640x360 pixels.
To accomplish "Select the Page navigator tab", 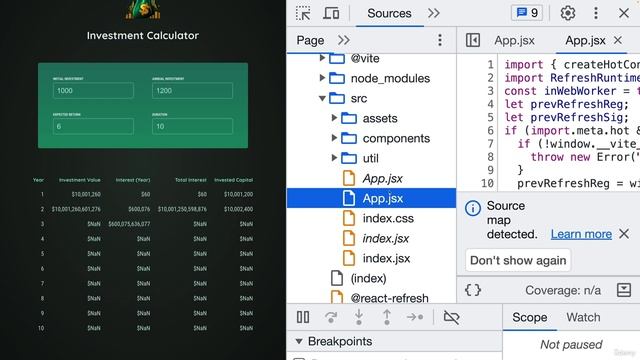I will [310, 40].
